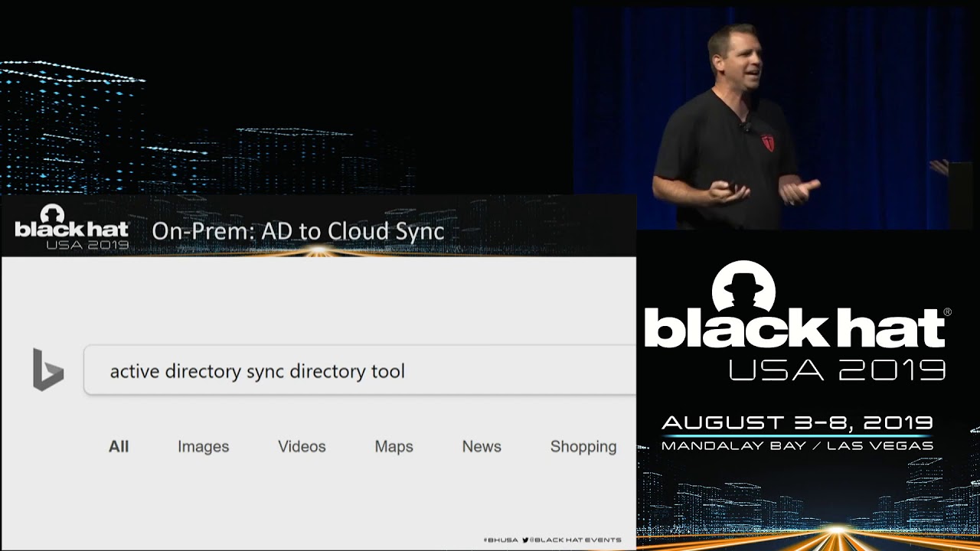
Task: Click the search box with 'active directory sync' query
Action: (360, 370)
